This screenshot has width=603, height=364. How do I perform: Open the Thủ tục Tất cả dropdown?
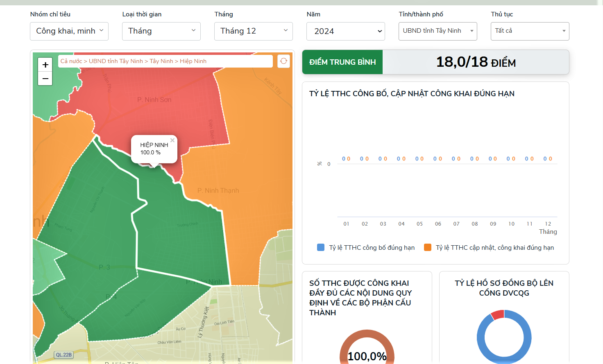[x=530, y=31]
